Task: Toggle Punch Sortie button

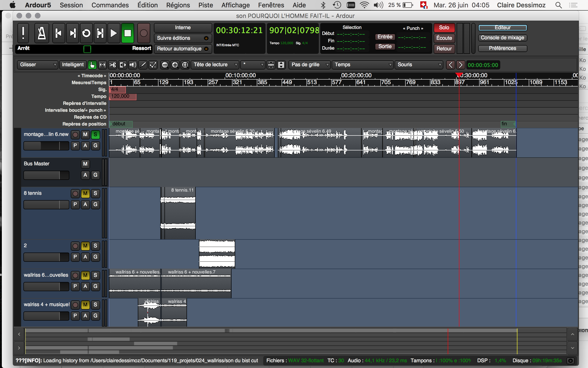Action: click(x=385, y=46)
